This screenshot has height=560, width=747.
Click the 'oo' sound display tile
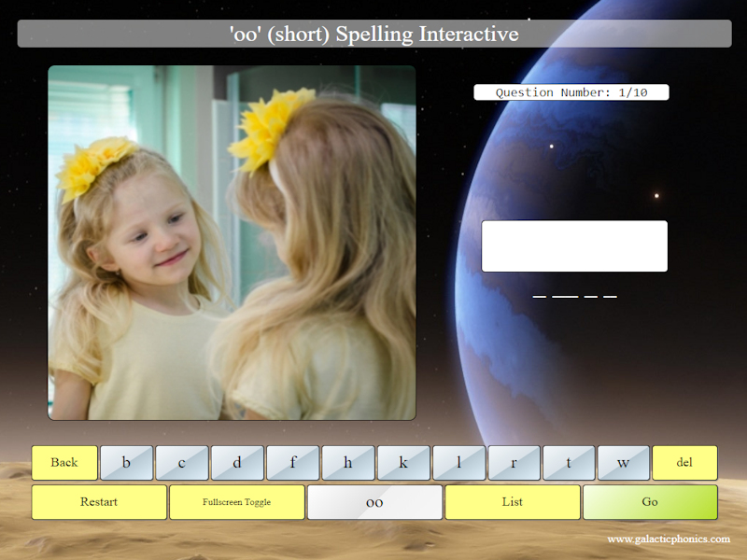374,502
